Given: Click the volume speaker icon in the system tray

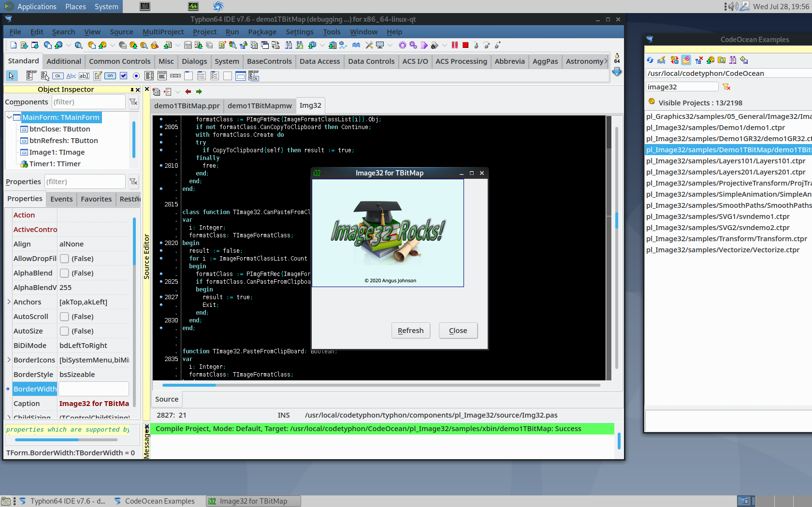Looking at the screenshot, I should click(x=733, y=6).
